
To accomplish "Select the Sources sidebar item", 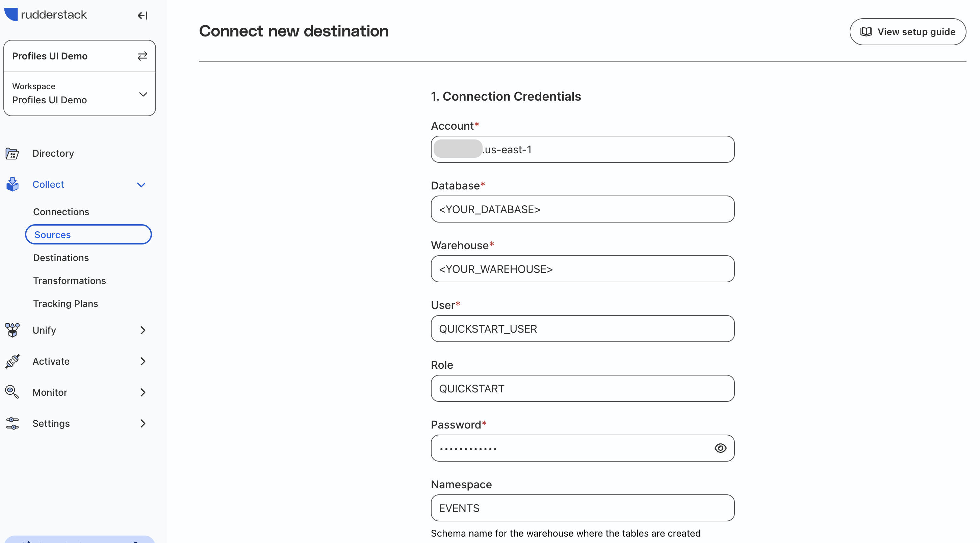I will coord(88,234).
